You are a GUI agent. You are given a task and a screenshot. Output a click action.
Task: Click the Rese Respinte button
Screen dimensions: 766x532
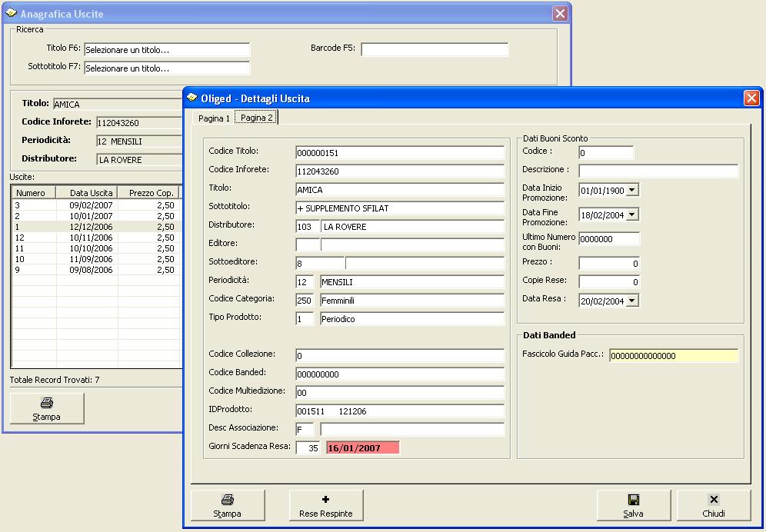[326, 505]
